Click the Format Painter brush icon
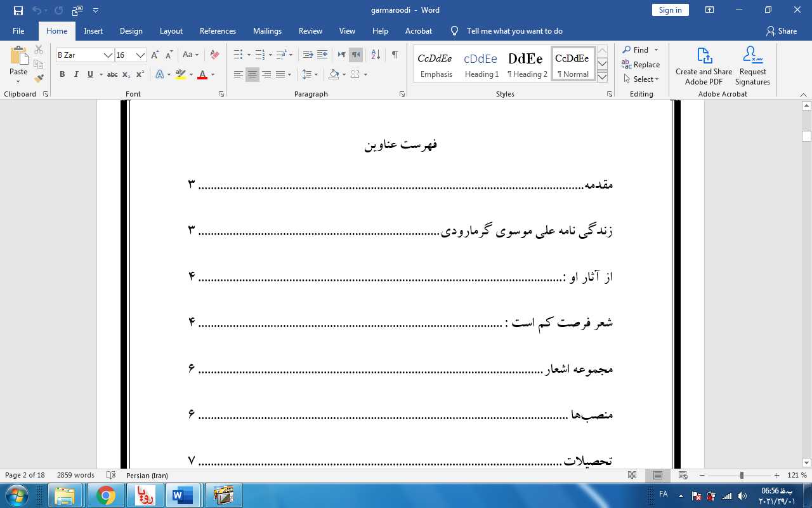 pos(39,79)
